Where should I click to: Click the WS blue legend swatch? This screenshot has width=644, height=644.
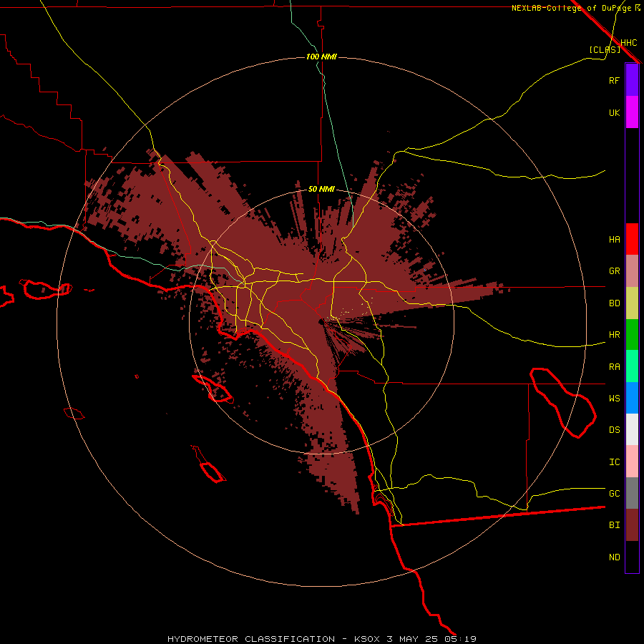(632, 398)
